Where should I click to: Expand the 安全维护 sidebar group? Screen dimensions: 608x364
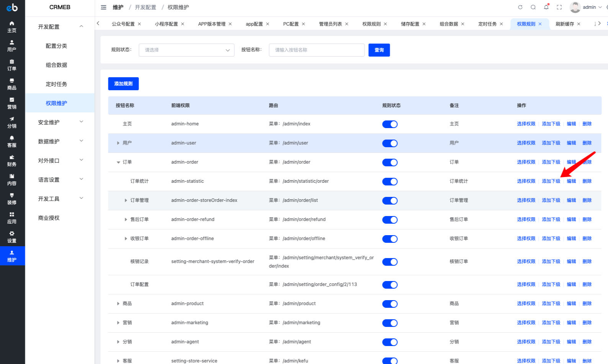tap(60, 122)
